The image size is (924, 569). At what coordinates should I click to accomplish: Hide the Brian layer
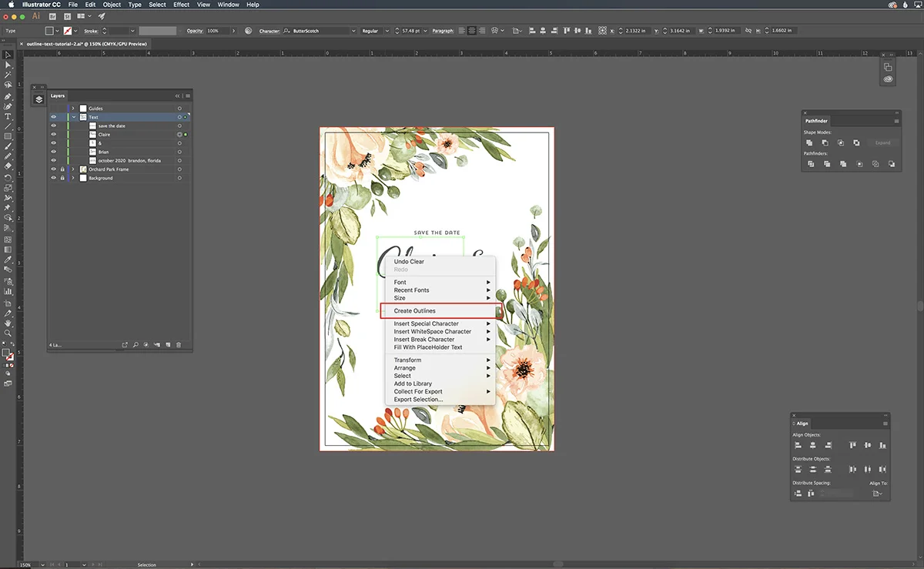[54, 152]
